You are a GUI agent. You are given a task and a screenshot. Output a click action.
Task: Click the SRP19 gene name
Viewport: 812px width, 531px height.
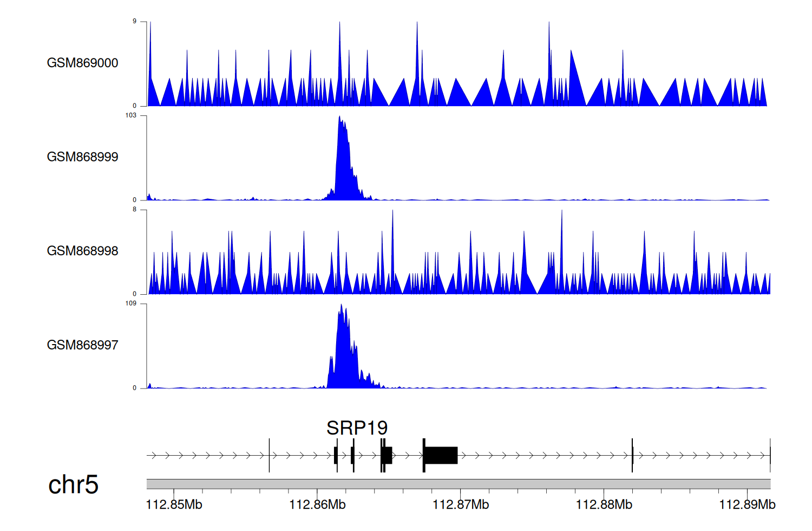click(357, 428)
